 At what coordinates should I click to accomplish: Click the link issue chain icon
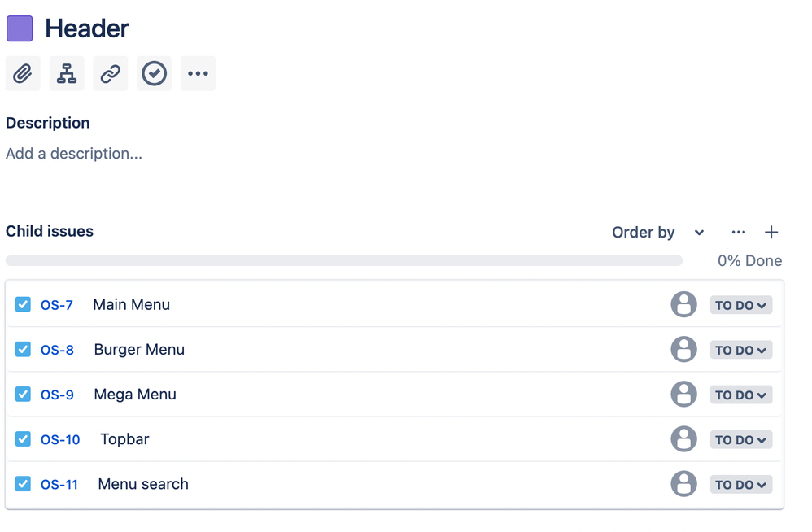[111, 73]
